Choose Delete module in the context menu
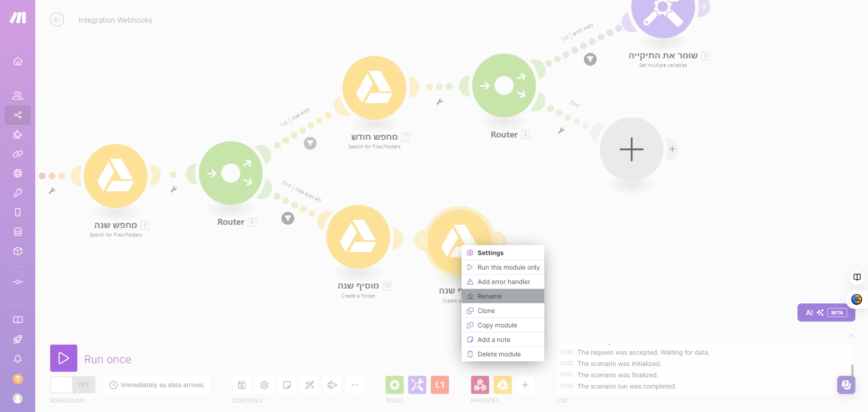Viewport: 868px width, 412px height. 503,354
